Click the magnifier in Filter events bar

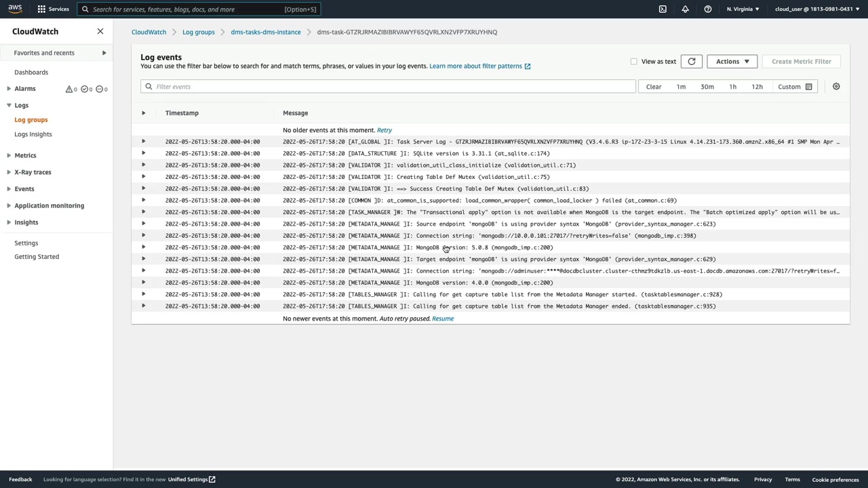point(149,87)
